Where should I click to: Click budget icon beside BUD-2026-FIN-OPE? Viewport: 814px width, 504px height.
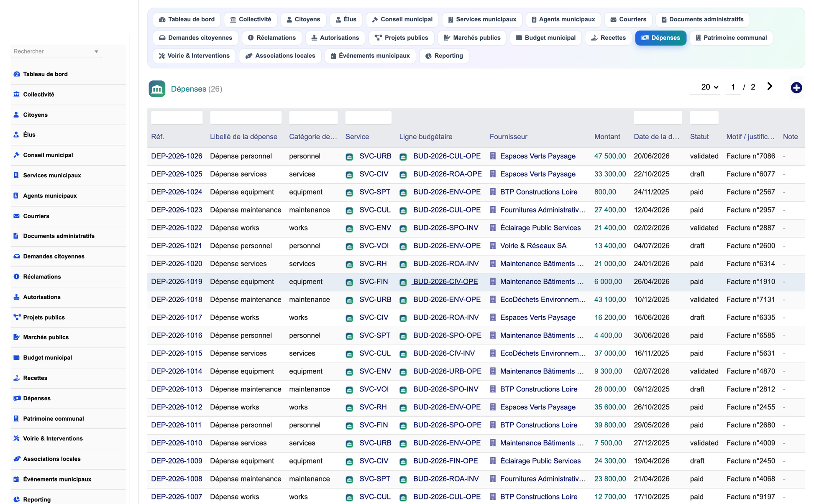pos(403,462)
